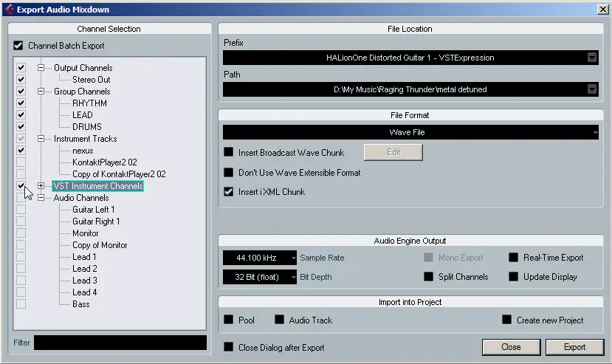Image resolution: width=612 pixels, height=364 pixels.
Task: Click in the Filter text field
Action: [120, 343]
